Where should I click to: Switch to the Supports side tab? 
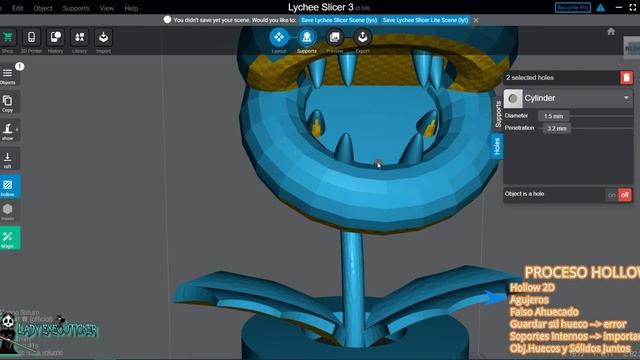(498, 114)
